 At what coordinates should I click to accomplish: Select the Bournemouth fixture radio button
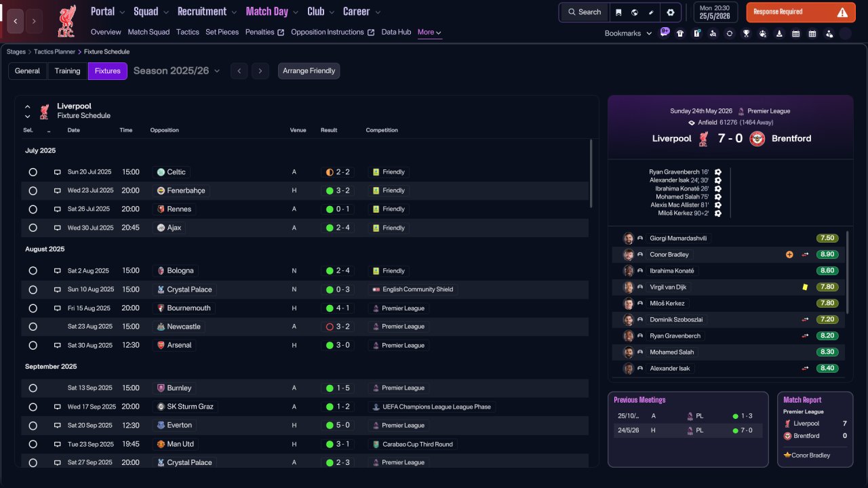point(33,308)
